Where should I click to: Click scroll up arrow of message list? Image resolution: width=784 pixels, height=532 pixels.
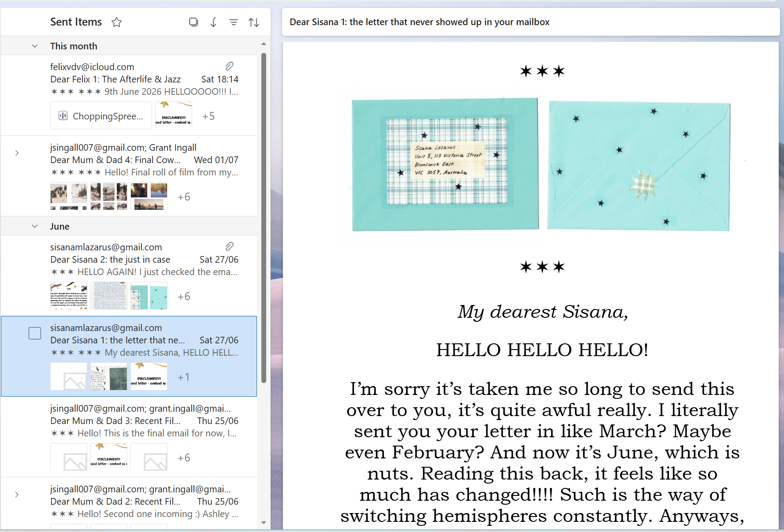coord(264,44)
